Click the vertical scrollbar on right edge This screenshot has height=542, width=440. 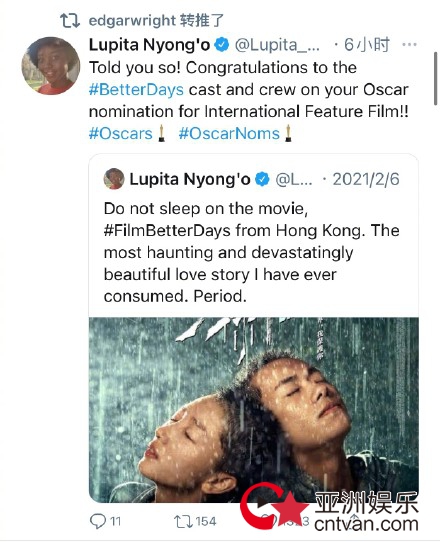pos(435,79)
